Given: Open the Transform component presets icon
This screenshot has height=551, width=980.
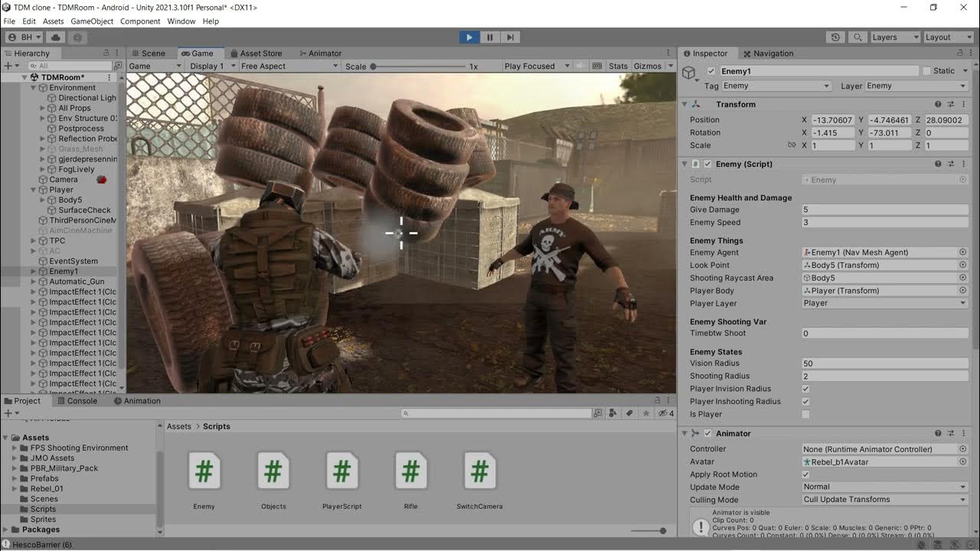Looking at the screenshot, I should (x=951, y=105).
